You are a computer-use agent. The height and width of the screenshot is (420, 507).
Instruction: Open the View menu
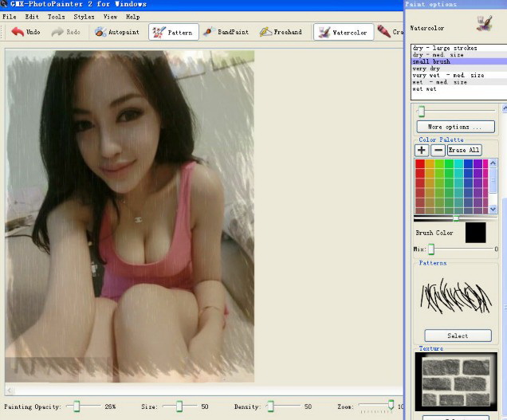point(110,17)
